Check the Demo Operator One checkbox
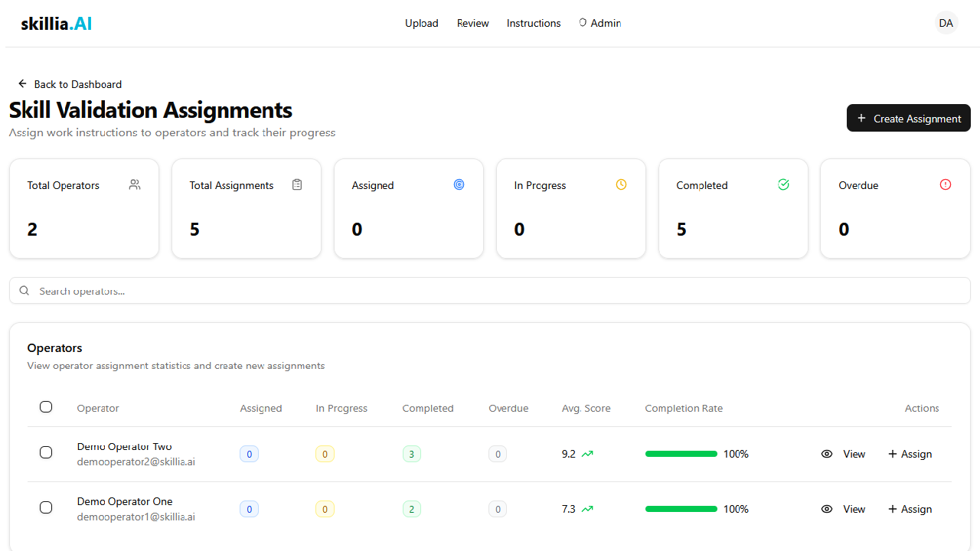Image resolution: width=980 pixels, height=551 pixels. point(46,507)
